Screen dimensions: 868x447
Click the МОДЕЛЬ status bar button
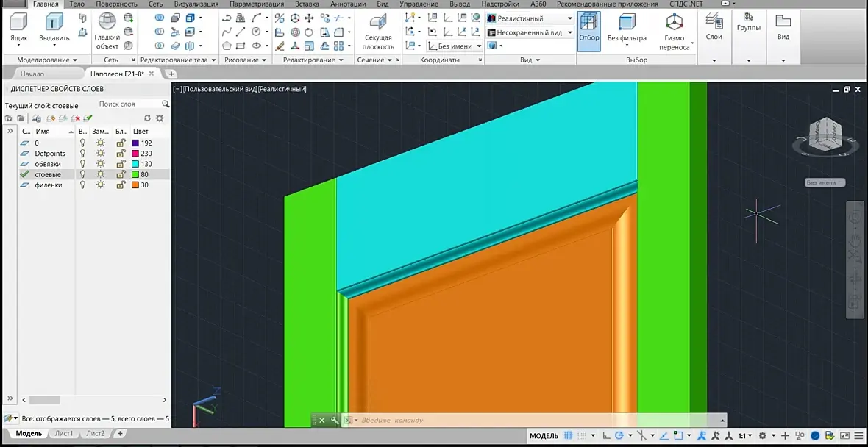pyautogui.click(x=544, y=436)
